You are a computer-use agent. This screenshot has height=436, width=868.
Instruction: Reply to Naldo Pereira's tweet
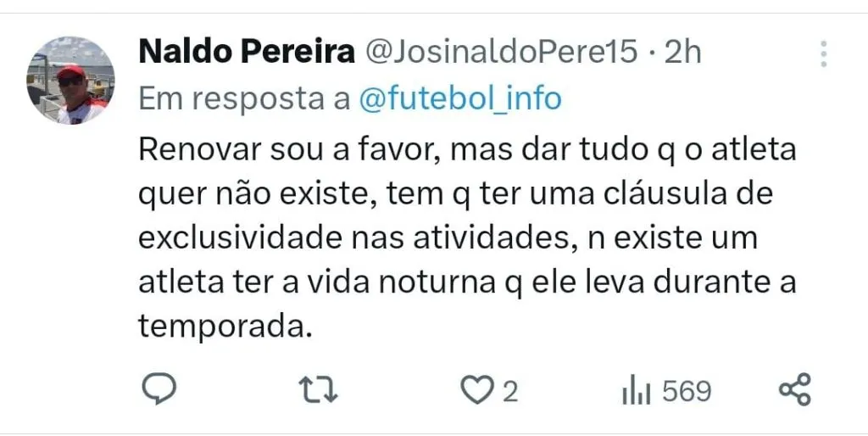[x=157, y=390]
